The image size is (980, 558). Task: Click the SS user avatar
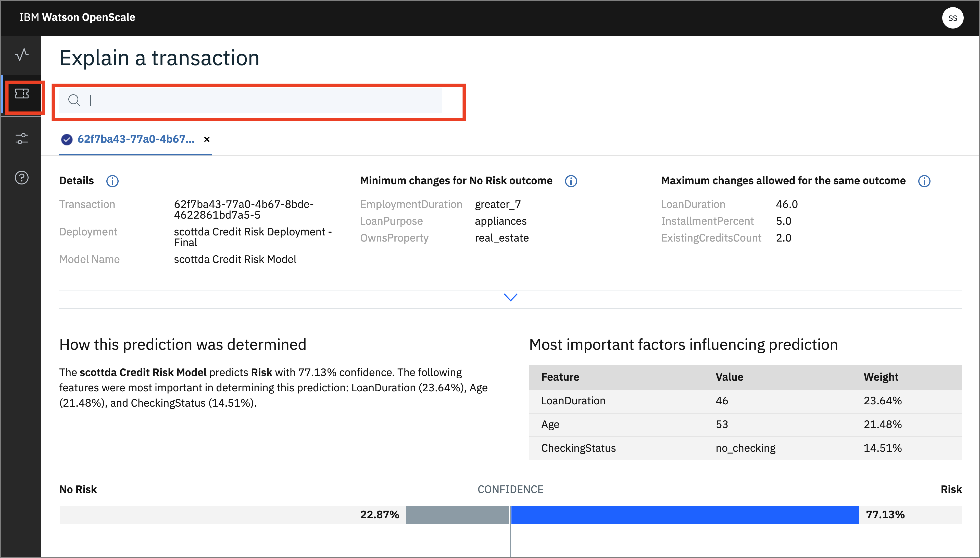click(952, 18)
